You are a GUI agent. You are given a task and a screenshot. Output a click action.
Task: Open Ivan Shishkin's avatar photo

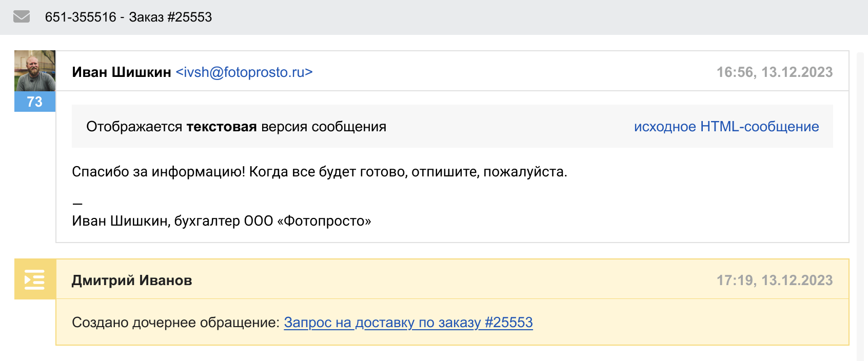(35, 71)
